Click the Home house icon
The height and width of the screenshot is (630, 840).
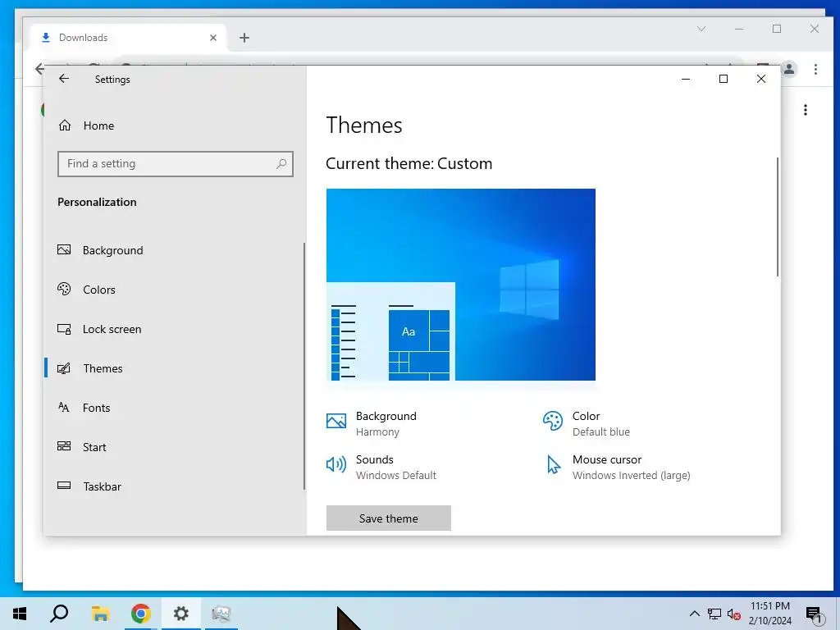65,126
